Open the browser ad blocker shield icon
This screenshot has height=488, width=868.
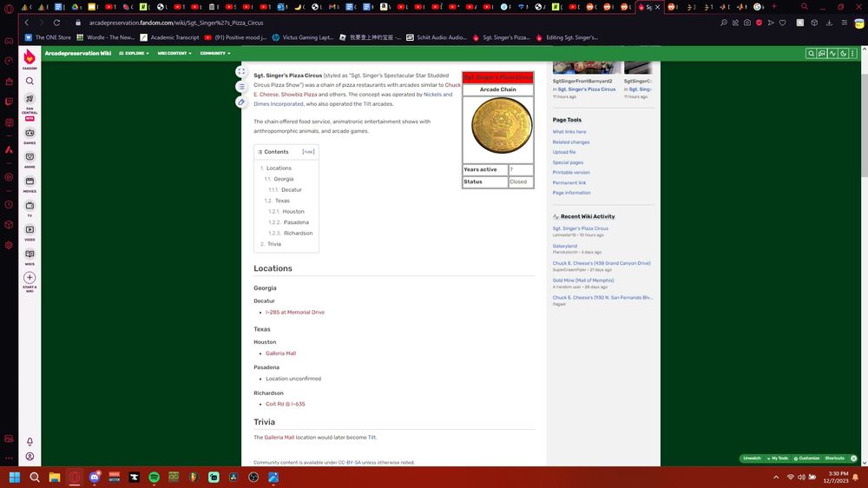(759, 23)
